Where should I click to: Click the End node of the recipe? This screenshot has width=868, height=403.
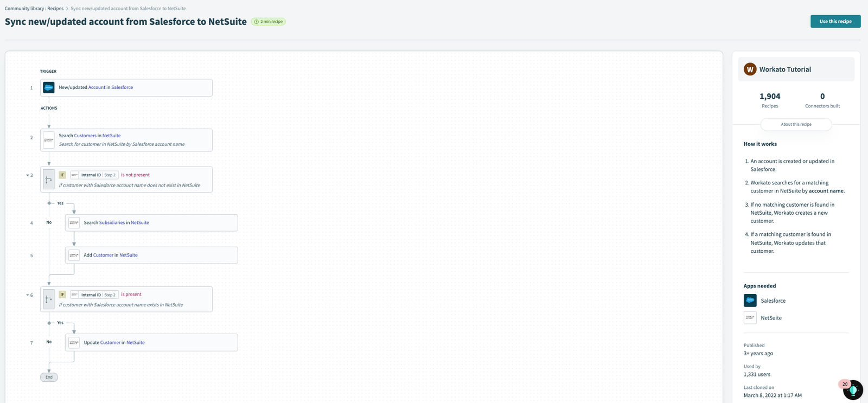(x=49, y=377)
